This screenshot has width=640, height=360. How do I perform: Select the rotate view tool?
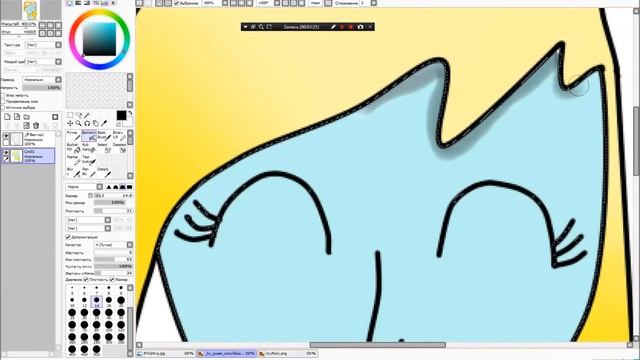[x=87, y=123]
